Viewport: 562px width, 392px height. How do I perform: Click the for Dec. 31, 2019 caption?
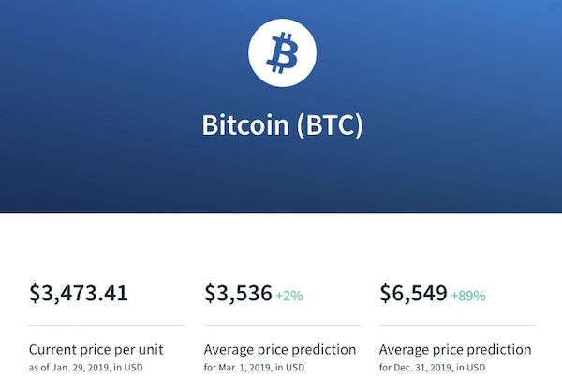point(432,368)
